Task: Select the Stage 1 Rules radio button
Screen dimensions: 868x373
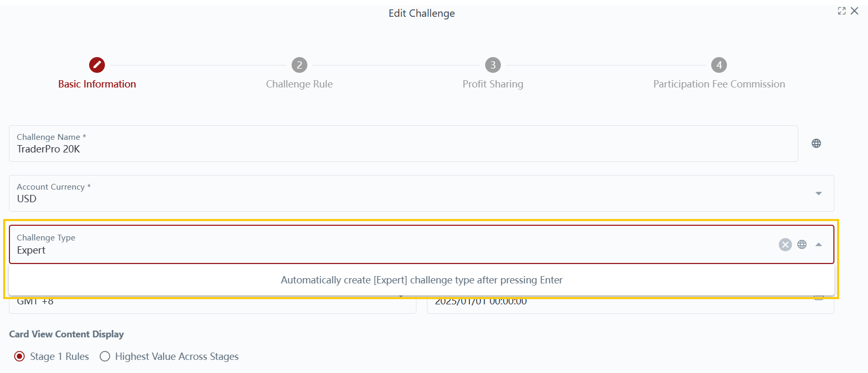Action: pyautogui.click(x=19, y=357)
